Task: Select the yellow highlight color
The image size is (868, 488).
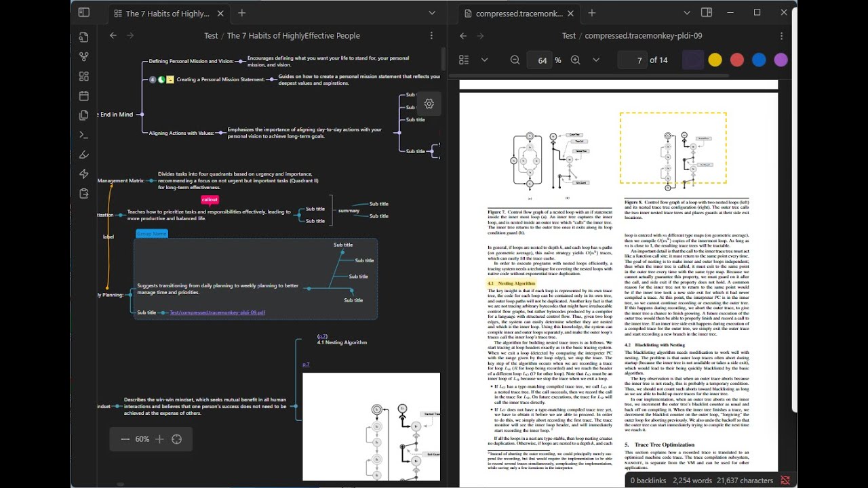Action: 715,60
